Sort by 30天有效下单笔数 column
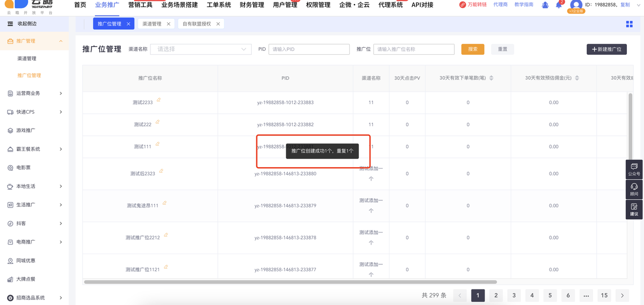This screenshot has width=644, height=305. pos(491,78)
